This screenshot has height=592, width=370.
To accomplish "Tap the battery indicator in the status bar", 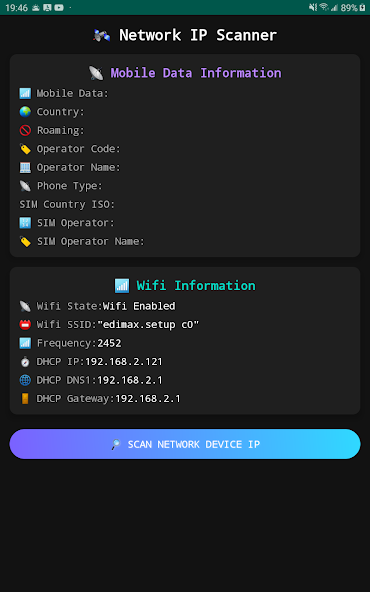I will [x=362, y=8].
